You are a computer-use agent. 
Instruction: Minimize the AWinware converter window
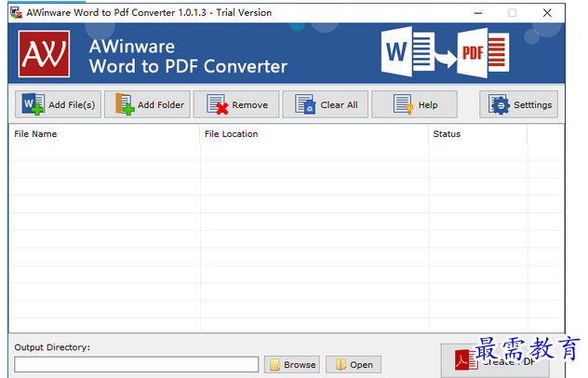(x=478, y=13)
